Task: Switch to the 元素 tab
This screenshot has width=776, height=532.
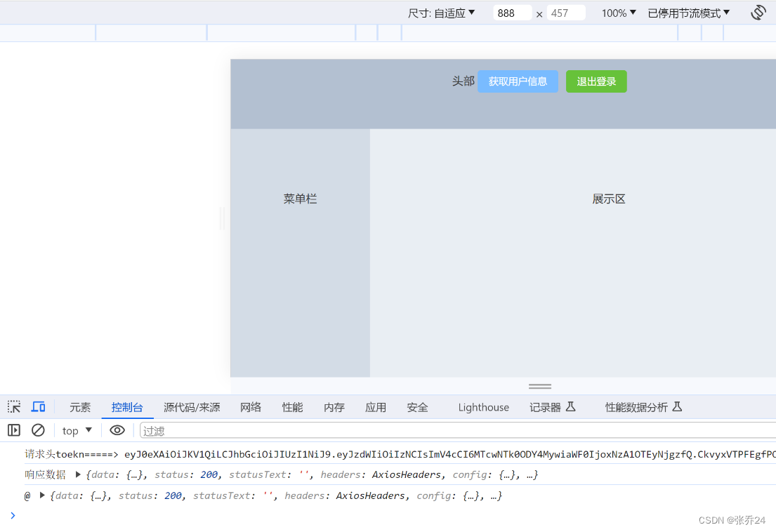Action: 79,407
